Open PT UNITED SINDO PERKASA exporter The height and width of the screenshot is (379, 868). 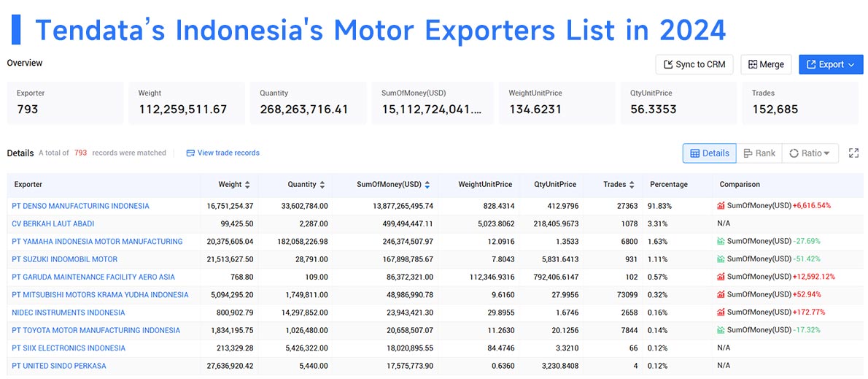(58, 365)
